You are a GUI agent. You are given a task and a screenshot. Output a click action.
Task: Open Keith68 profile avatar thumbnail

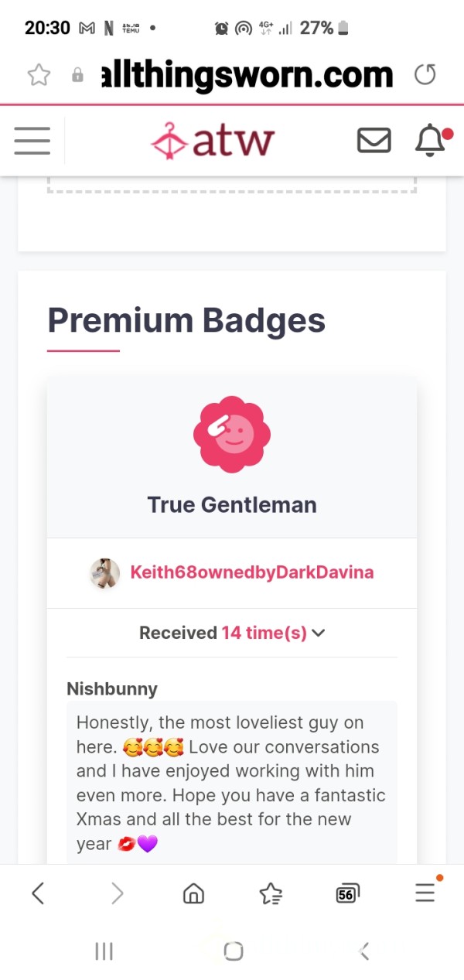[x=104, y=573]
